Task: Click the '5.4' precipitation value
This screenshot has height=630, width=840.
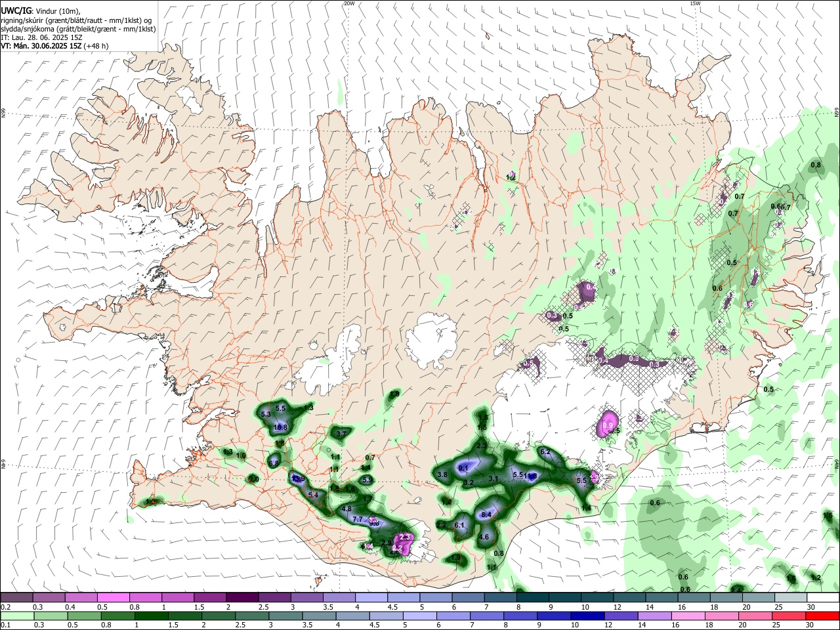Action: point(313,495)
